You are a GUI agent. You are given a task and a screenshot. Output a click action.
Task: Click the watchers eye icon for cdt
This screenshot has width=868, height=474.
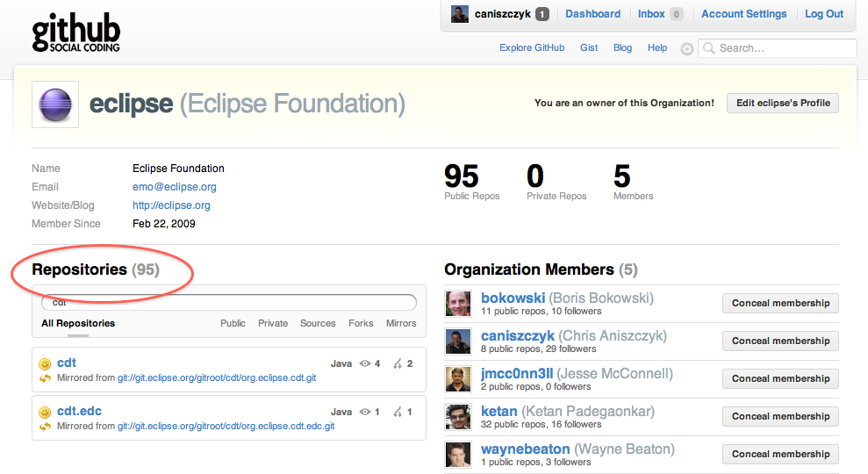[x=365, y=363]
